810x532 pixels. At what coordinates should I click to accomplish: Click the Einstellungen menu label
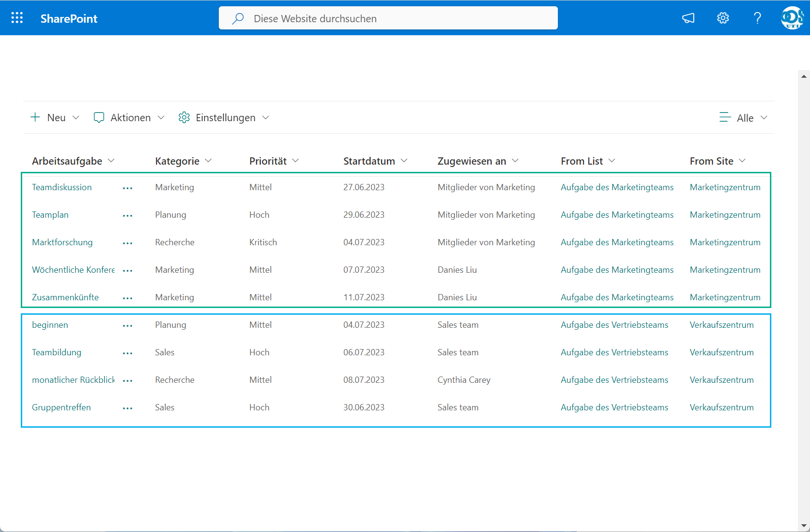[226, 118]
